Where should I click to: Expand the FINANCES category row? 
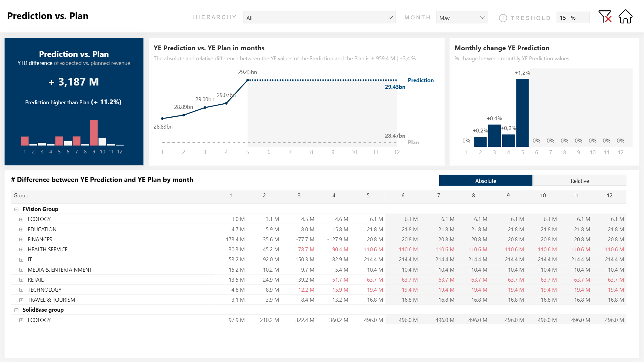click(21, 239)
